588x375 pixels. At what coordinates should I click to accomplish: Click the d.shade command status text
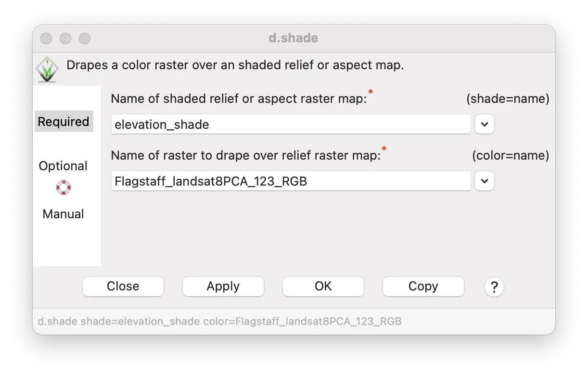pyautogui.click(x=219, y=321)
